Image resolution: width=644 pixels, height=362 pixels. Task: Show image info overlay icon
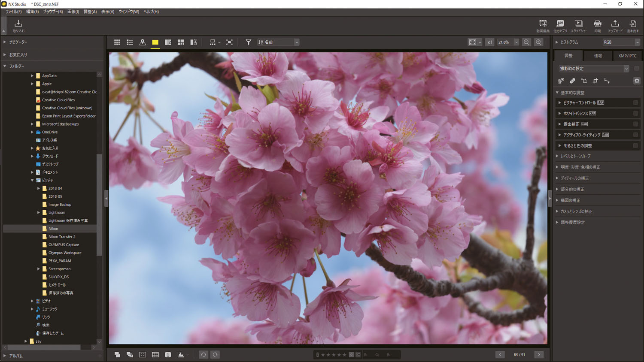[168, 354]
